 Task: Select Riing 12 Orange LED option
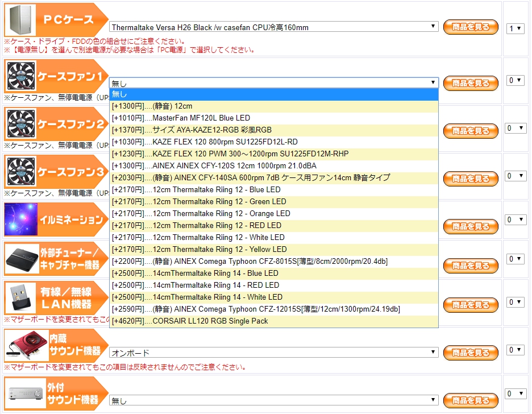(274, 213)
